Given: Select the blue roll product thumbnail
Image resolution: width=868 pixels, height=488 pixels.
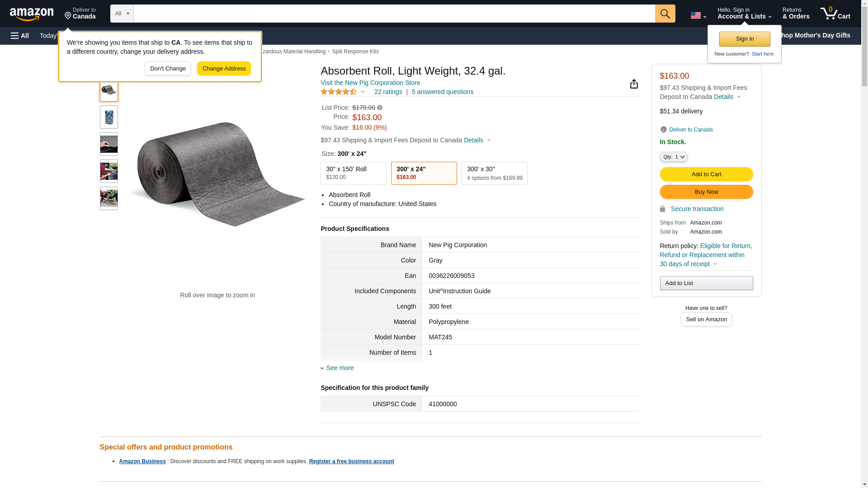Looking at the screenshot, I should [x=109, y=117].
